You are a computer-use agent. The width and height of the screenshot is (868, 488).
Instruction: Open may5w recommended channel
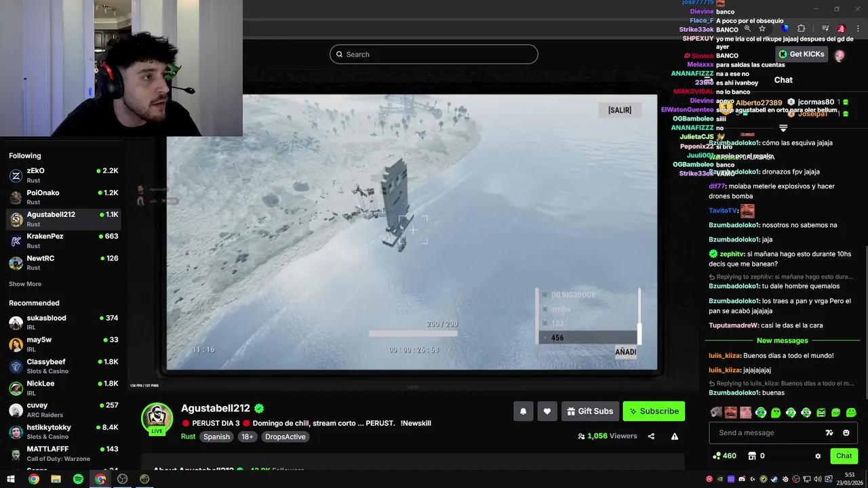[x=64, y=344]
